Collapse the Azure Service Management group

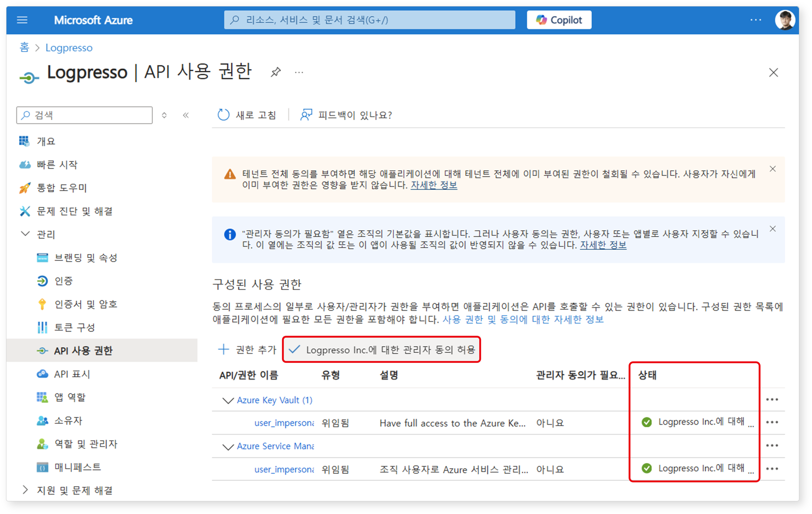[x=228, y=447]
